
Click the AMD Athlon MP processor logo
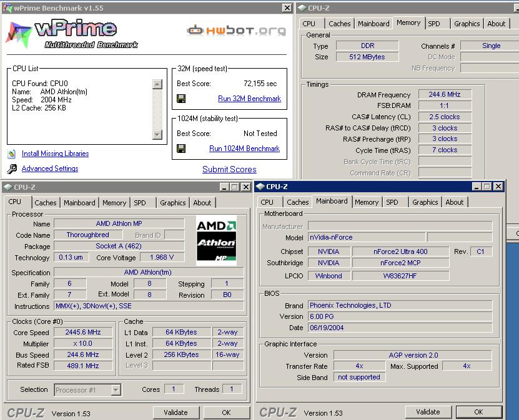pos(216,240)
